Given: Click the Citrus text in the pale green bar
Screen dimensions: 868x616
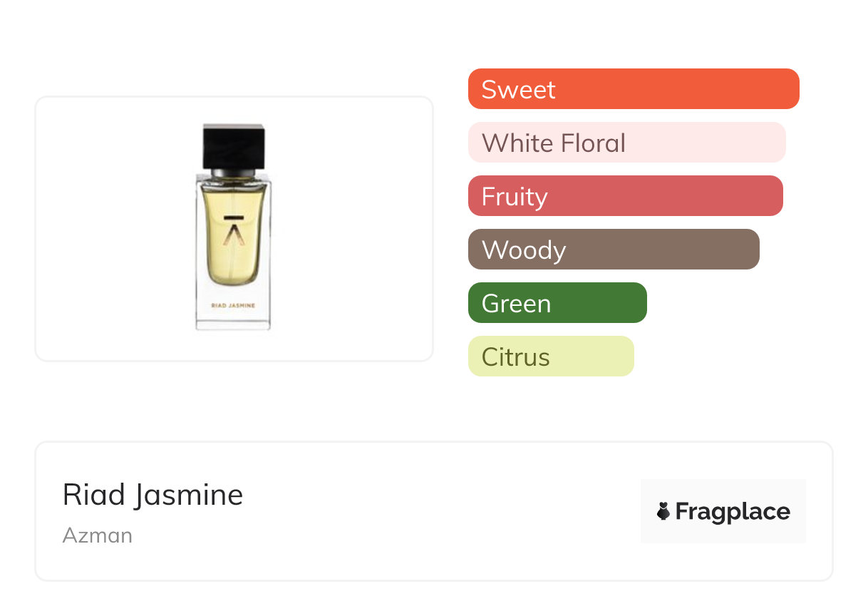Looking at the screenshot, I should pos(515,357).
